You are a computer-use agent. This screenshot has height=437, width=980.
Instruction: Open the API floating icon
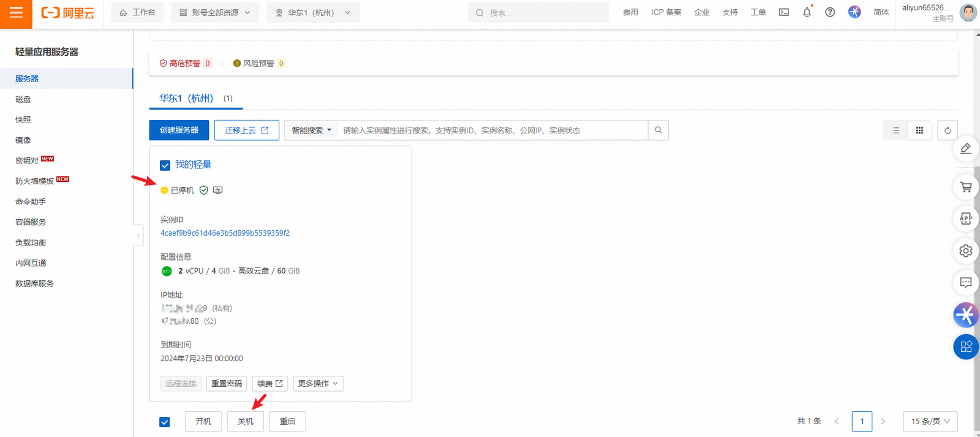click(966, 219)
